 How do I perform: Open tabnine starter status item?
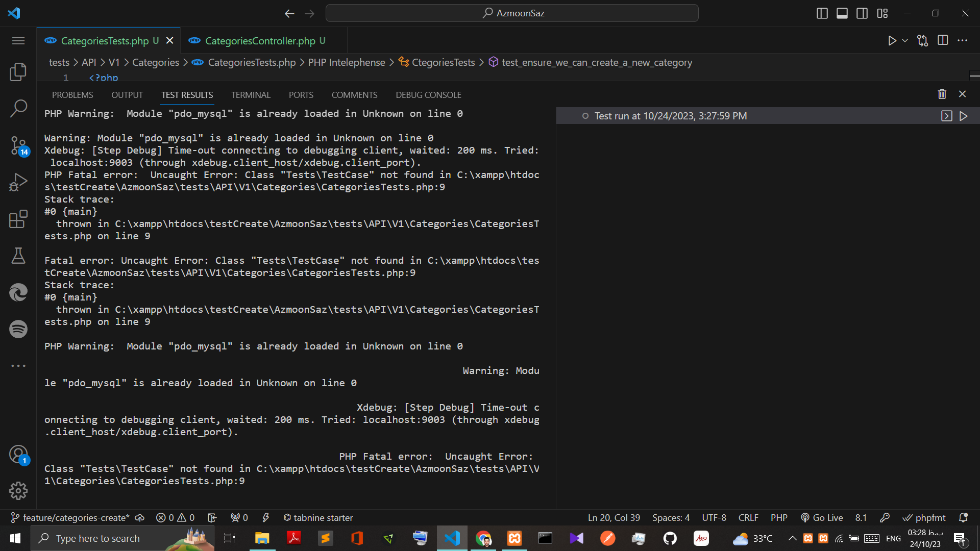(x=318, y=517)
